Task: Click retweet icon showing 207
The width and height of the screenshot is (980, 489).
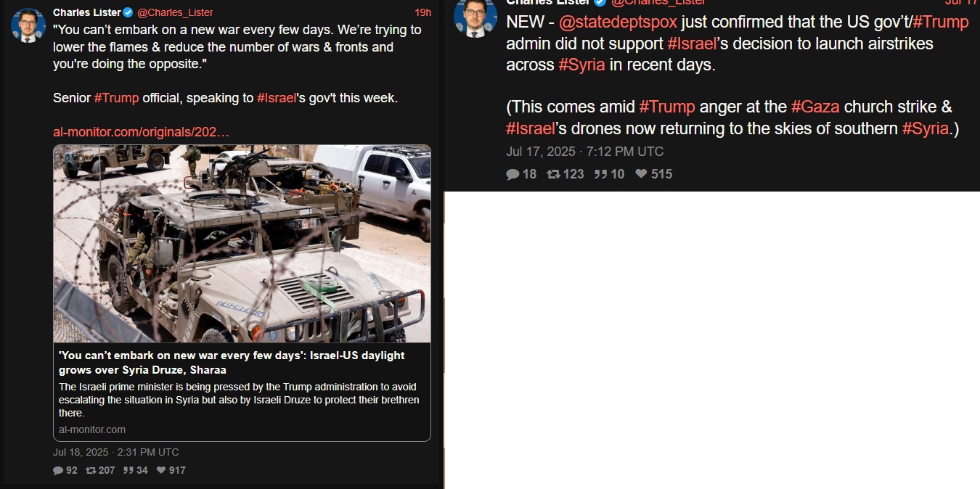Action: tap(91, 470)
